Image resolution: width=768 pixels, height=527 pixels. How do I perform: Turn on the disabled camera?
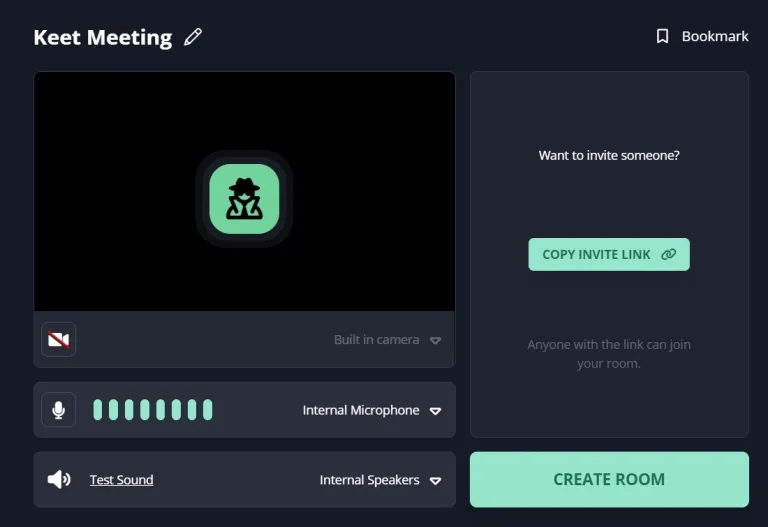tap(59, 339)
